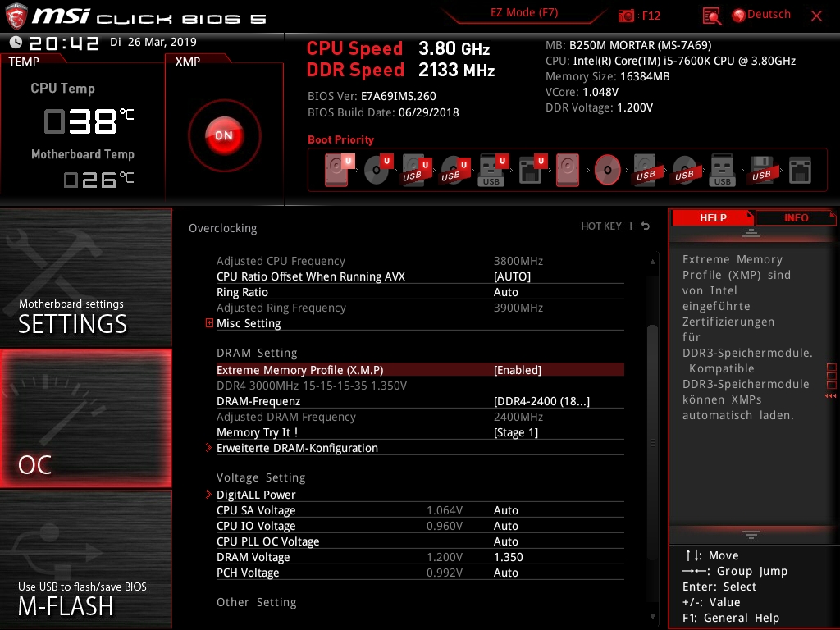This screenshot has width=840, height=630.
Task: Click the help panel top grip handle
Action: 751,232
